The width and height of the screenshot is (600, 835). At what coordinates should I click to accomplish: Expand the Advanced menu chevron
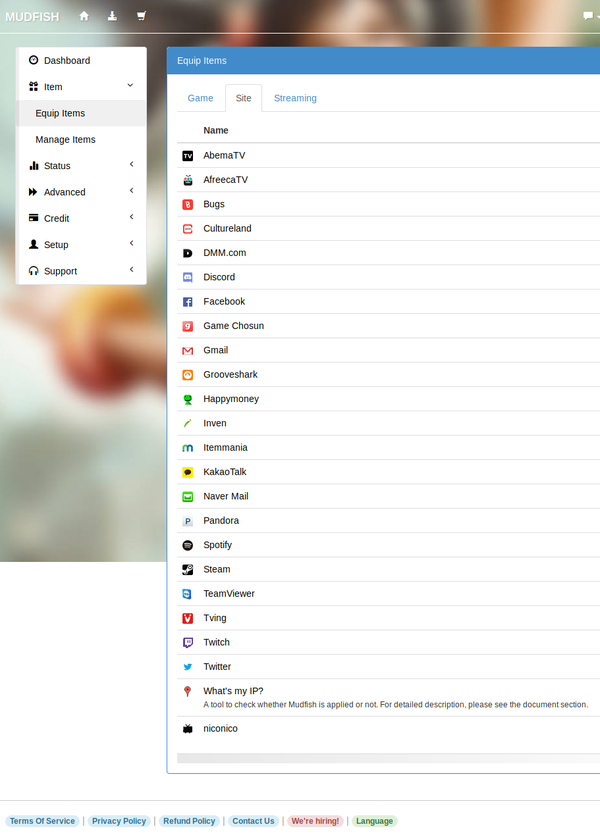tap(131, 191)
